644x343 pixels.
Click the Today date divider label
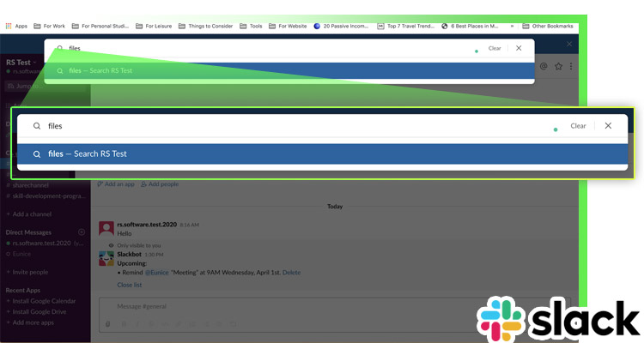click(335, 207)
